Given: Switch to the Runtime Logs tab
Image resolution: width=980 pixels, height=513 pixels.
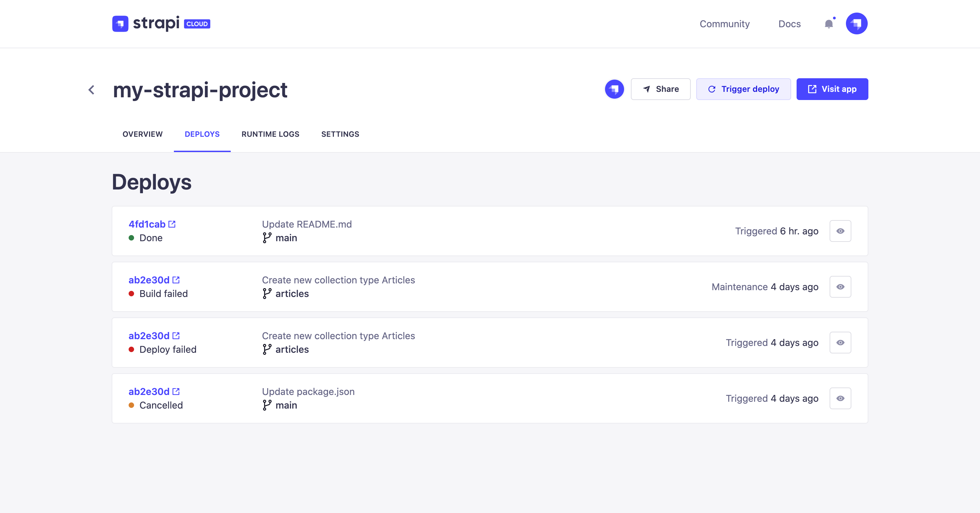Looking at the screenshot, I should click(x=270, y=134).
